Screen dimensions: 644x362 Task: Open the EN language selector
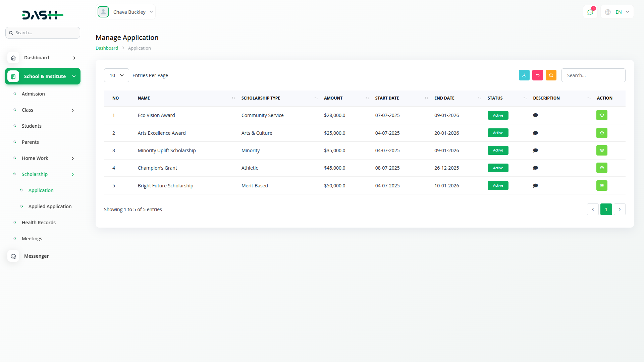point(618,12)
